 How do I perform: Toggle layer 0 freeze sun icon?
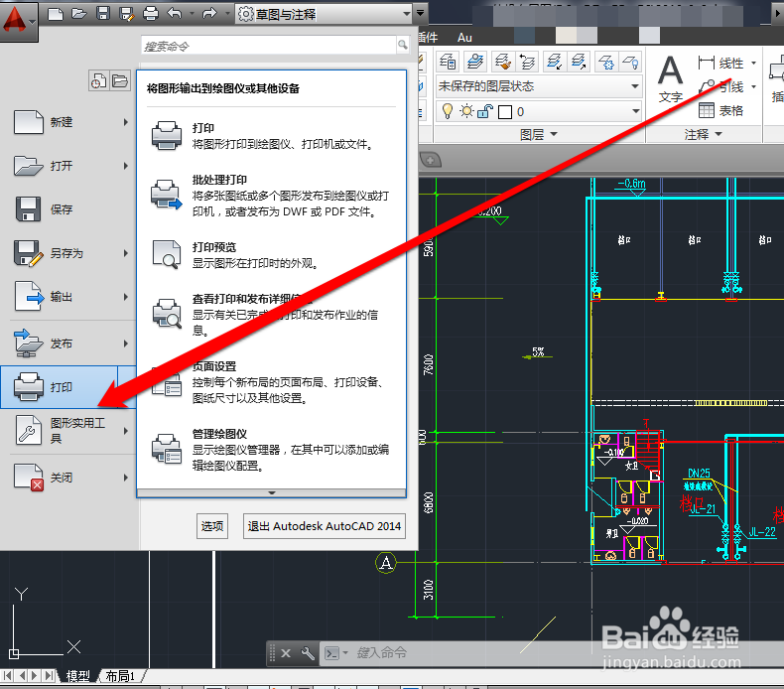466,111
